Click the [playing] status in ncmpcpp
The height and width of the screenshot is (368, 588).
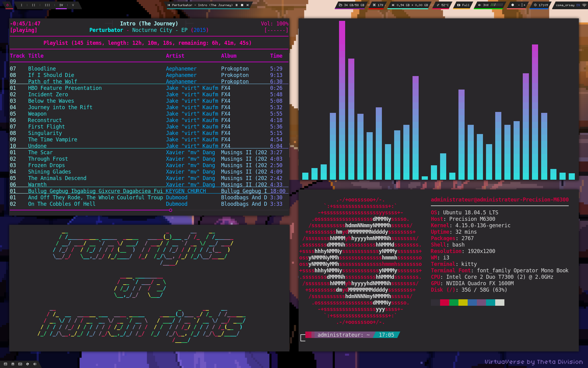point(24,30)
